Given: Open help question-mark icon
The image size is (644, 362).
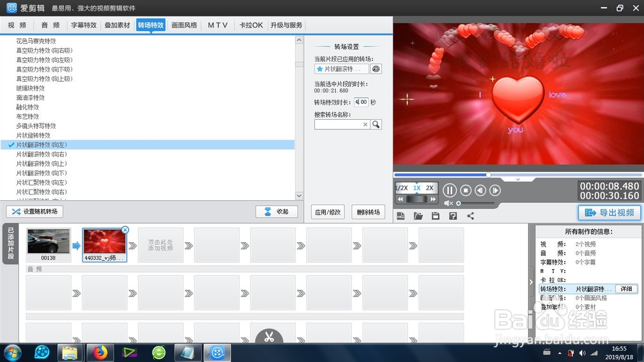Looking at the screenshot, I should click(x=453, y=216).
